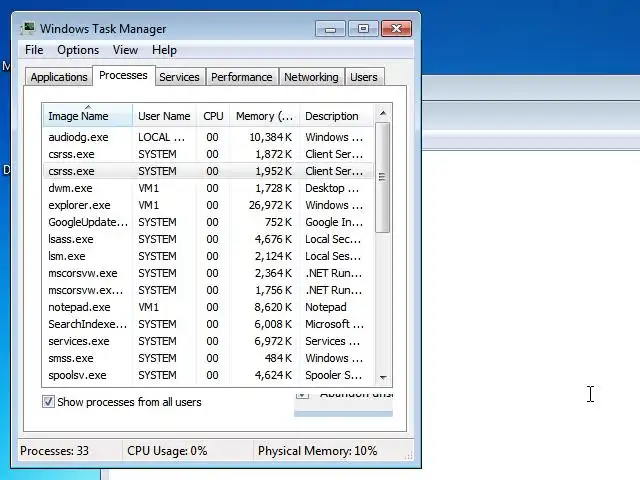Viewport: 640px width, 480px height.
Task: Select the dwm.exe process row
Action: point(208,188)
